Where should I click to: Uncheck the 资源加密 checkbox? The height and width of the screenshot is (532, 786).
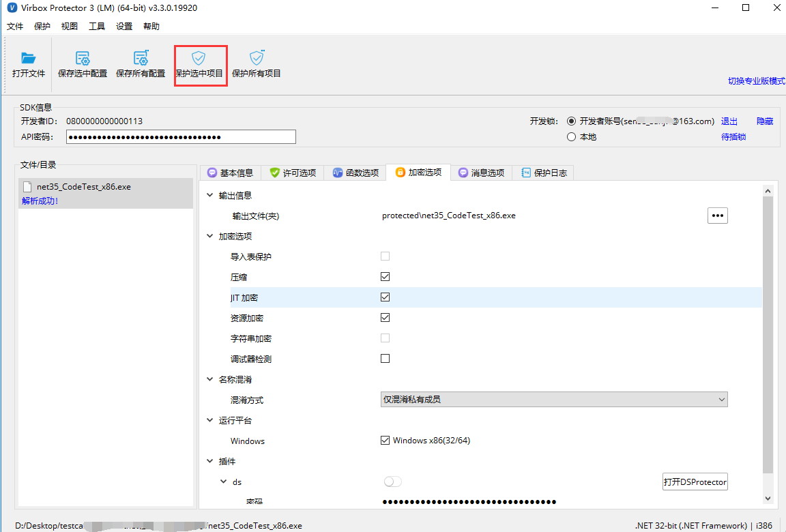point(385,318)
